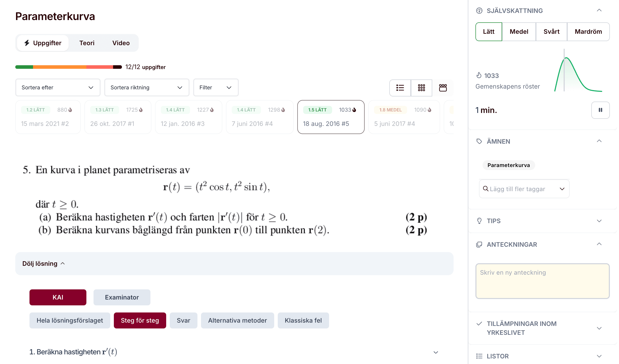Open the Video tab
The width and height of the screenshot is (619, 364).
click(121, 43)
